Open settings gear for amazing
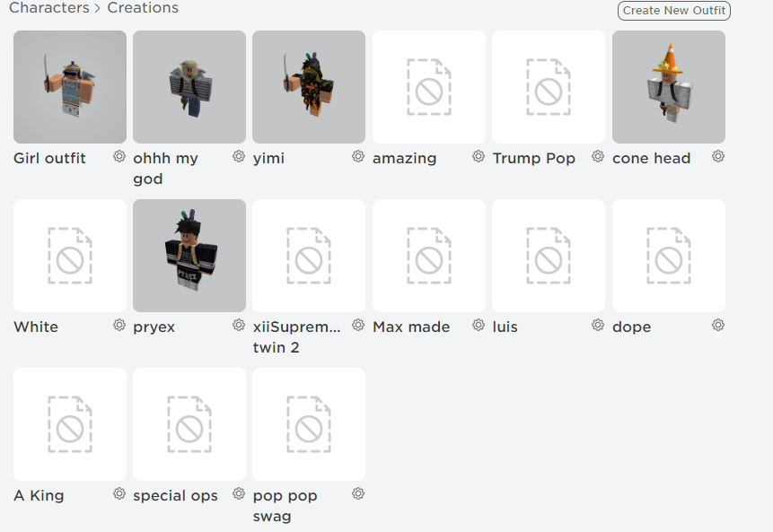This screenshot has width=773, height=532. 478,156
